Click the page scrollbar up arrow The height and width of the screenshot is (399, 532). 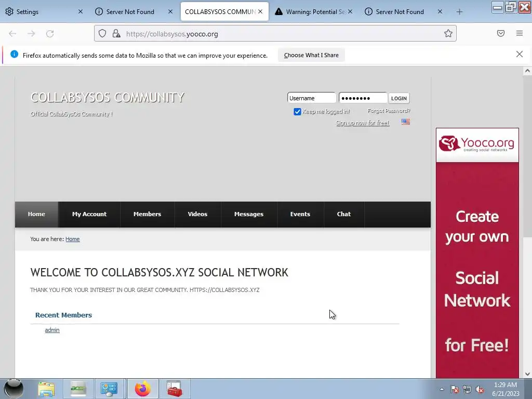(x=527, y=71)
